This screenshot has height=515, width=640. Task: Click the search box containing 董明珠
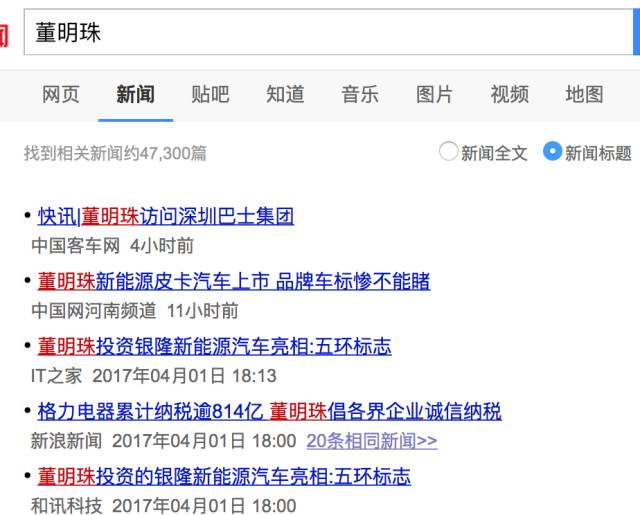pyautogui.click(x=329, y=32)
